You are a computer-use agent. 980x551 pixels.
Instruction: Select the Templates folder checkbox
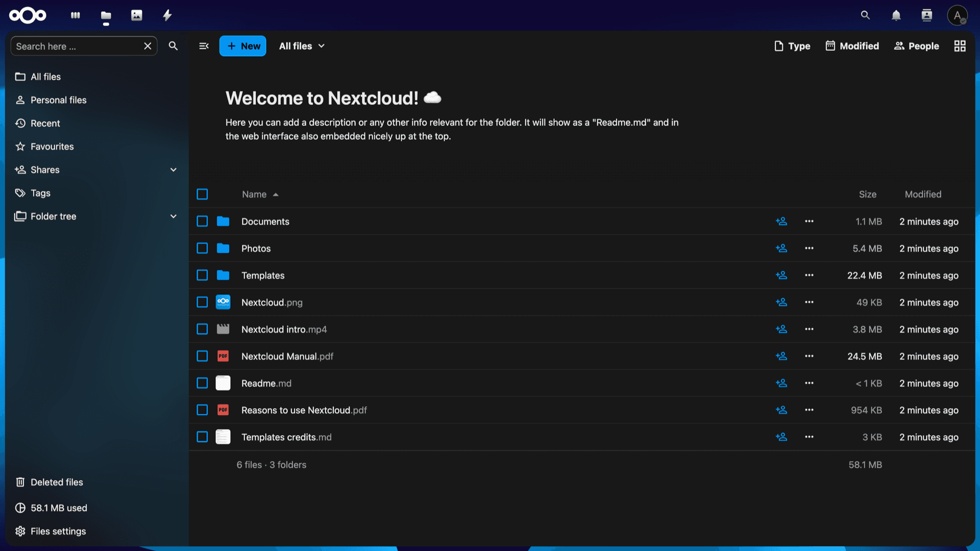[x=202, y=275]
